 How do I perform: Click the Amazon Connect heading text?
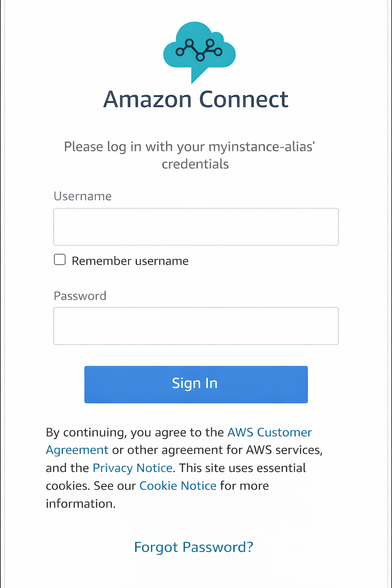pyautogui.click(x=196, y=100)
